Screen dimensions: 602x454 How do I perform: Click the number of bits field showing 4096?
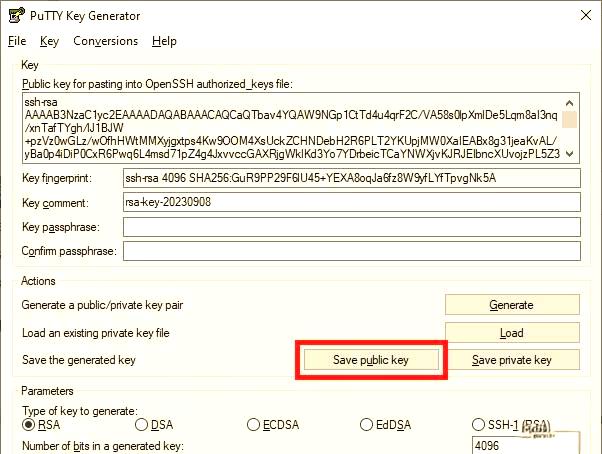(x=525, y=445)
